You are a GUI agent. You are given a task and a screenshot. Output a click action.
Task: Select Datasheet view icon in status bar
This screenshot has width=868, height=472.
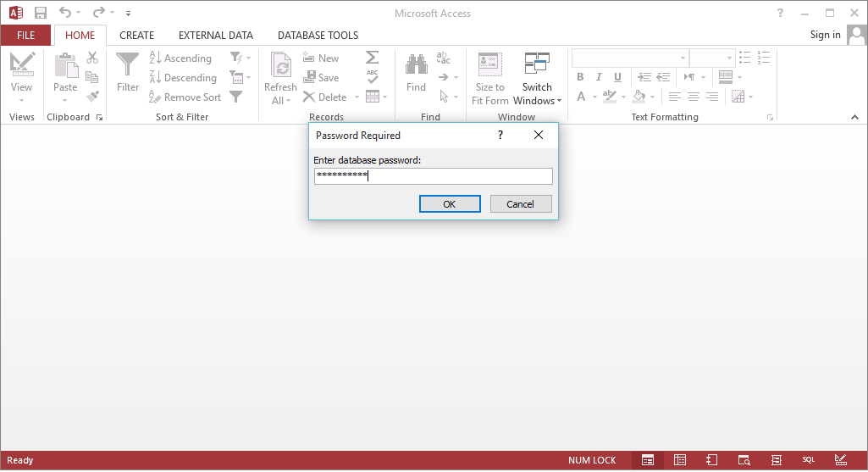click(x=679, y=460)
